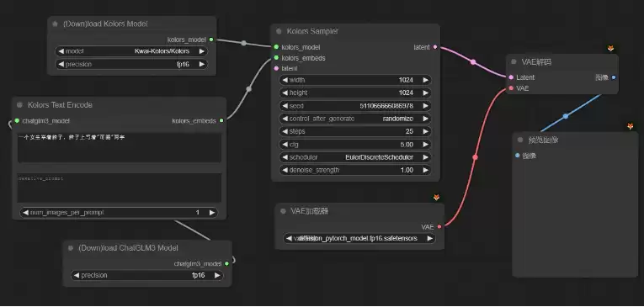Click the green kolors_model output socket

[211, 40]
